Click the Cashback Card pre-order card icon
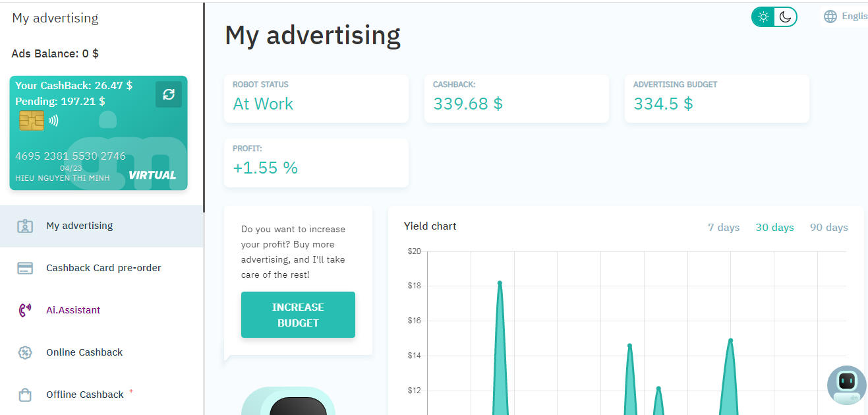The height and width of the screenshot is (415, 868). click(25, 269)
